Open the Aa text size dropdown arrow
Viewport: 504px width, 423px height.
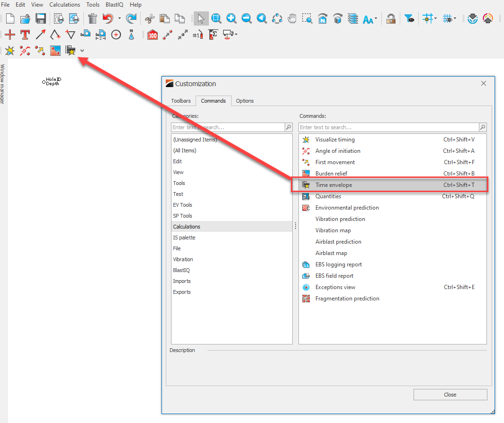[376, 18]
